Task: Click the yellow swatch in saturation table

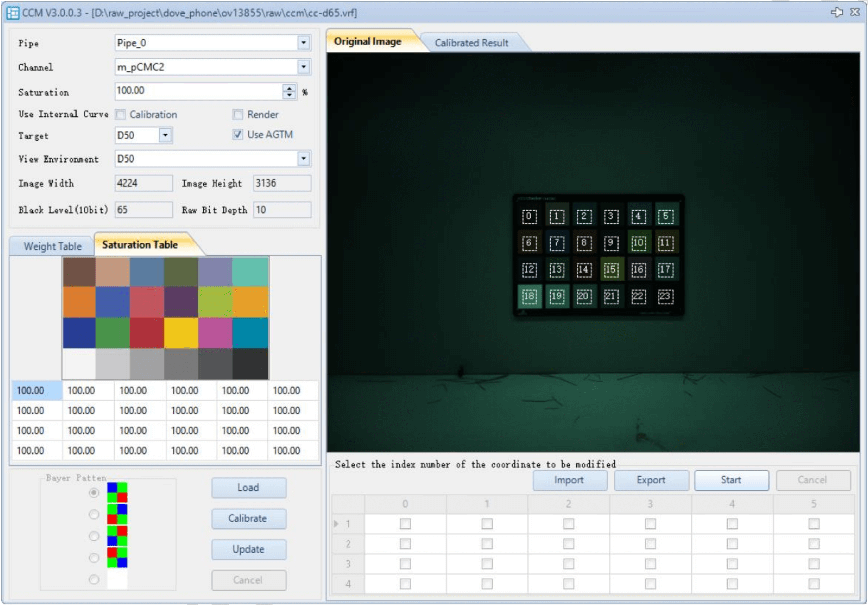Action: coord(181,333)
